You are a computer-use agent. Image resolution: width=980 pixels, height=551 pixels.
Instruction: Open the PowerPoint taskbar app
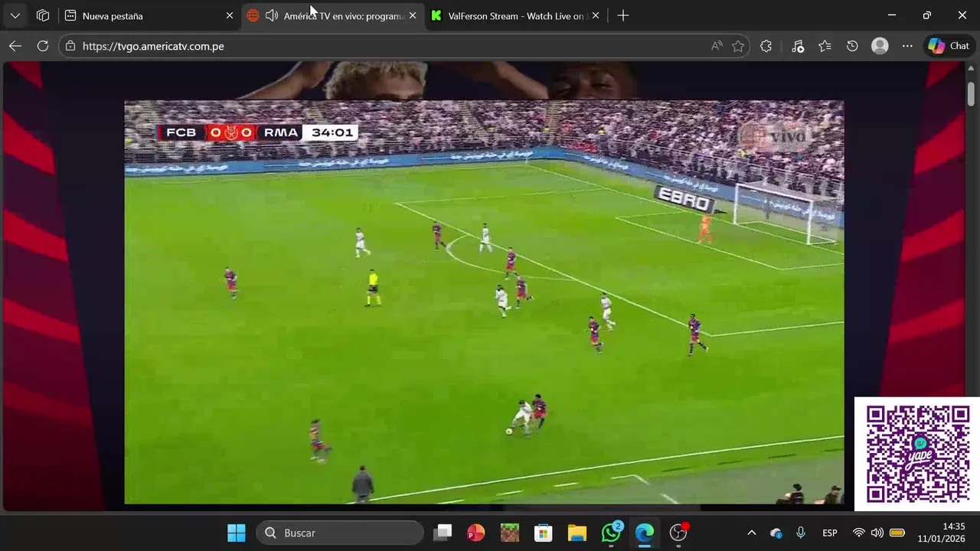pyautogui.click(x=476, y=533)
